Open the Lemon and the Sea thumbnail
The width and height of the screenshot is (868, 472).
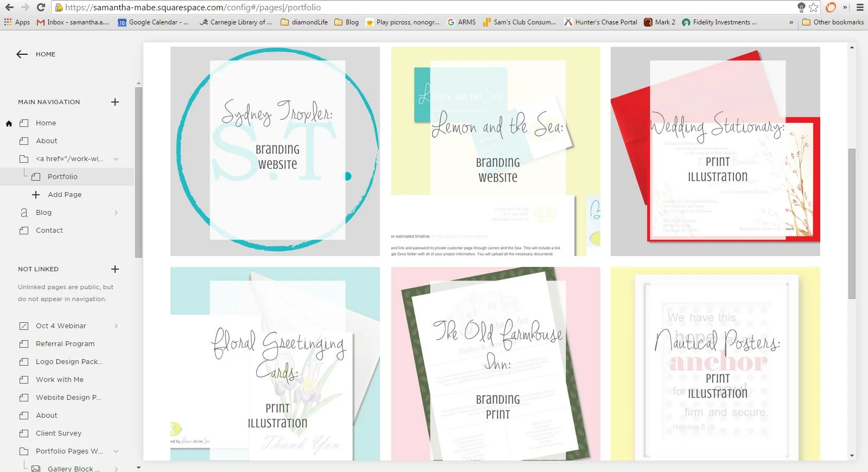pos(496,151)
